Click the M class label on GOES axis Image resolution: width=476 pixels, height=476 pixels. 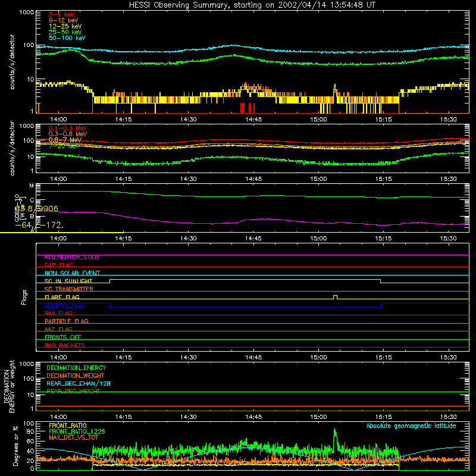[32, 186]
